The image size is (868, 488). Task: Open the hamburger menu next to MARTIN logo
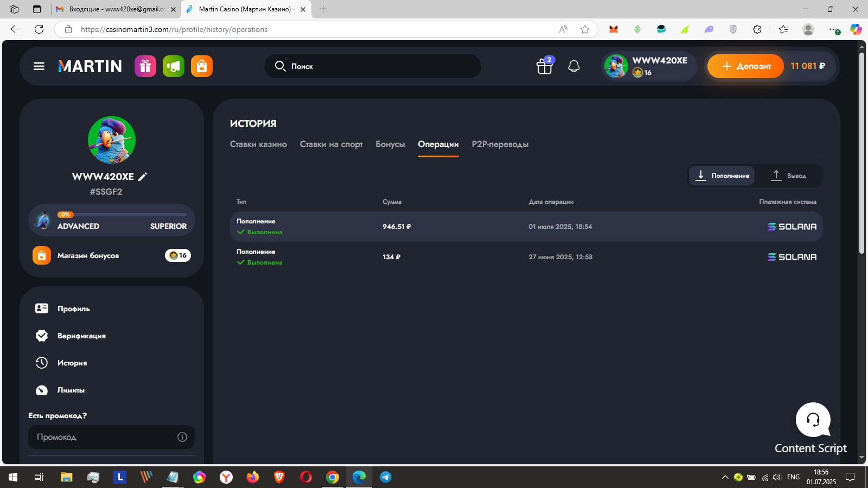(x=39, y=66)
